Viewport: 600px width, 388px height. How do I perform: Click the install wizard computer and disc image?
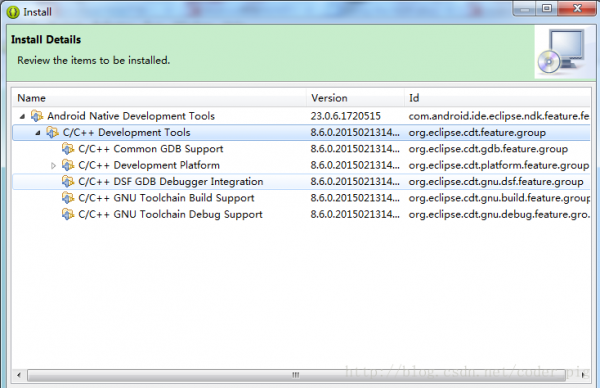tap(561, 52)
